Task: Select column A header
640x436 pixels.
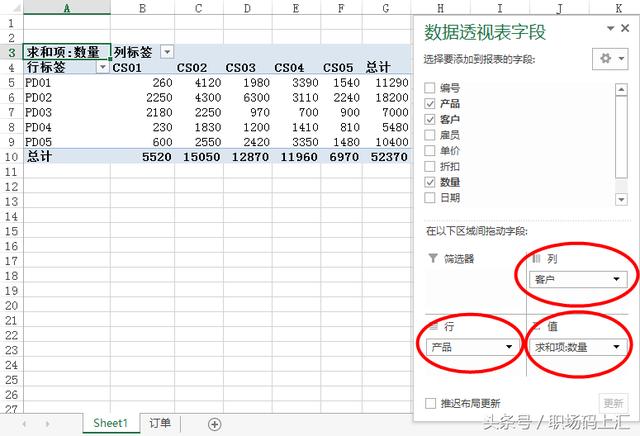Action: coord(67,8)
